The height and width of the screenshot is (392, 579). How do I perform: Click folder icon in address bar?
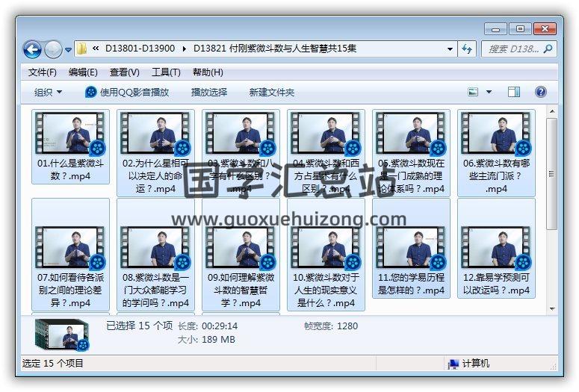tap(82, 49)
